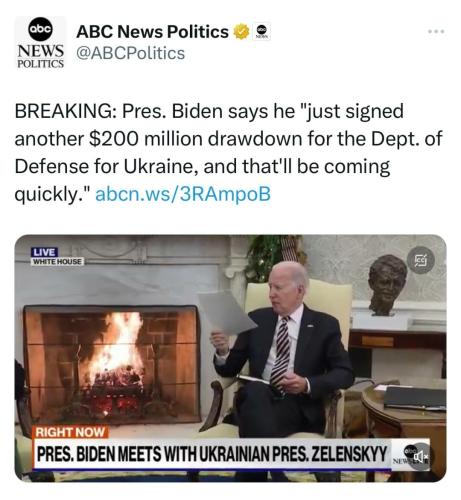The width and height of the screenshot is (461, 500).
Task: Open the ABC News Politics profile avatar
Action: tap(40, 43)
